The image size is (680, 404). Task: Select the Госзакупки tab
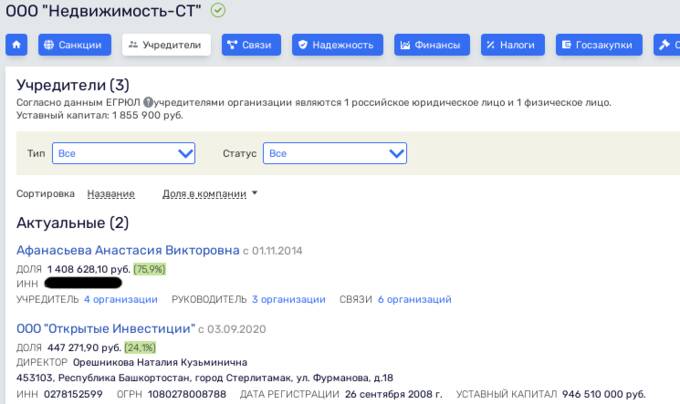(598, 45)
